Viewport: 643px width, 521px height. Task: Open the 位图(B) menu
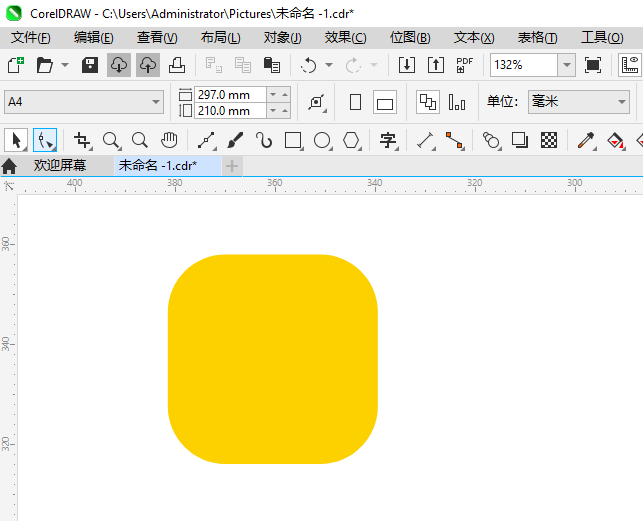410,38
